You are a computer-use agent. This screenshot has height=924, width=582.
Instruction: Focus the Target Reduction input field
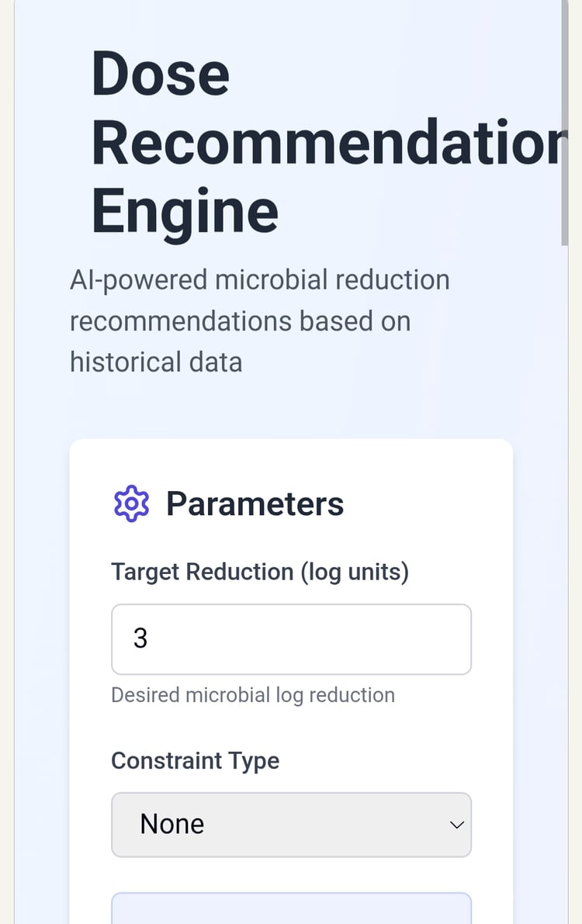pyautogui.click(x=291, y=639)
